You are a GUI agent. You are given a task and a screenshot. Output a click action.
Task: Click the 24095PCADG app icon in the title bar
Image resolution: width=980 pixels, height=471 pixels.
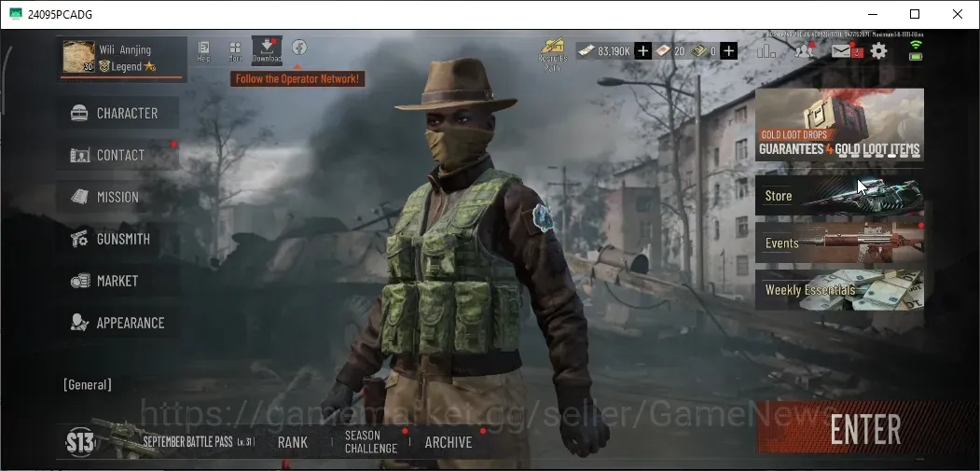tap(16, 14)
